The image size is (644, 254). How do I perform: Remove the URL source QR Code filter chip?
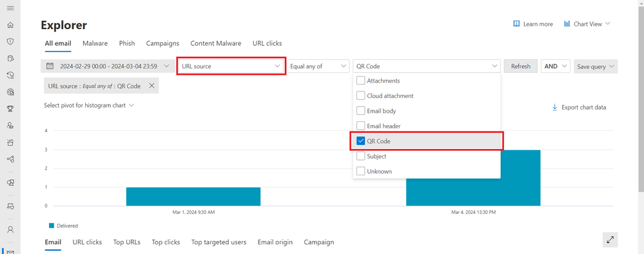(151, 86)
